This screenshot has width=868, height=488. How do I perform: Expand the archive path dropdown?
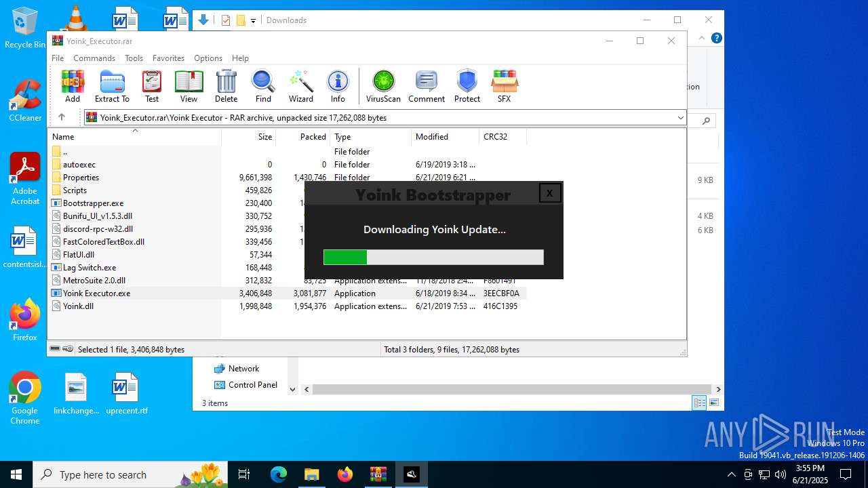click(680, 118)
